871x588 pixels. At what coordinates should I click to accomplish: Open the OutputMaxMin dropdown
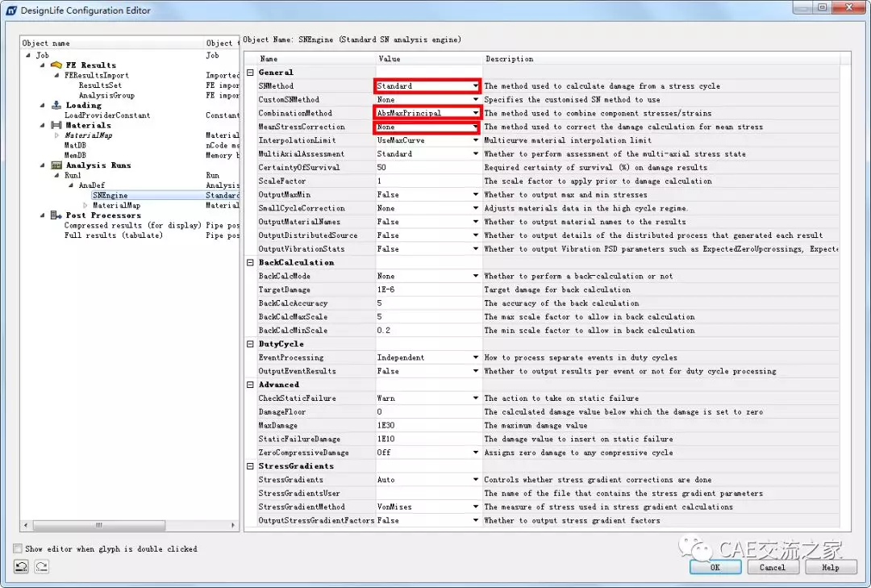(476, 194)
